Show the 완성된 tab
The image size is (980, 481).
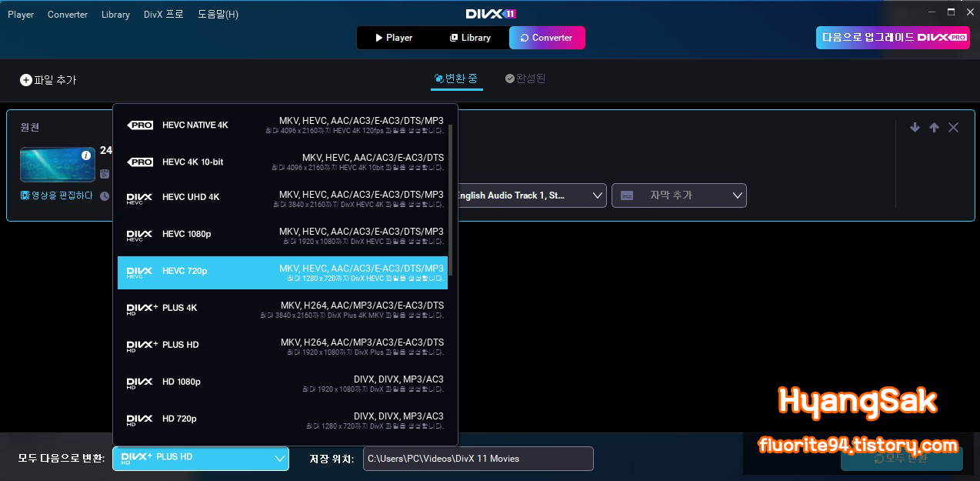point(525,78)
